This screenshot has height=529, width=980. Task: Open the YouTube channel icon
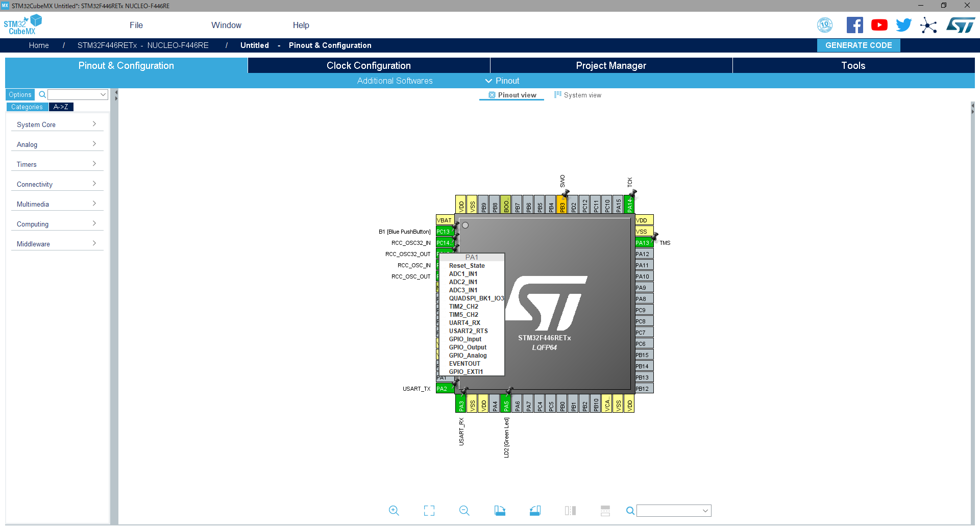(x=879, y=24)
